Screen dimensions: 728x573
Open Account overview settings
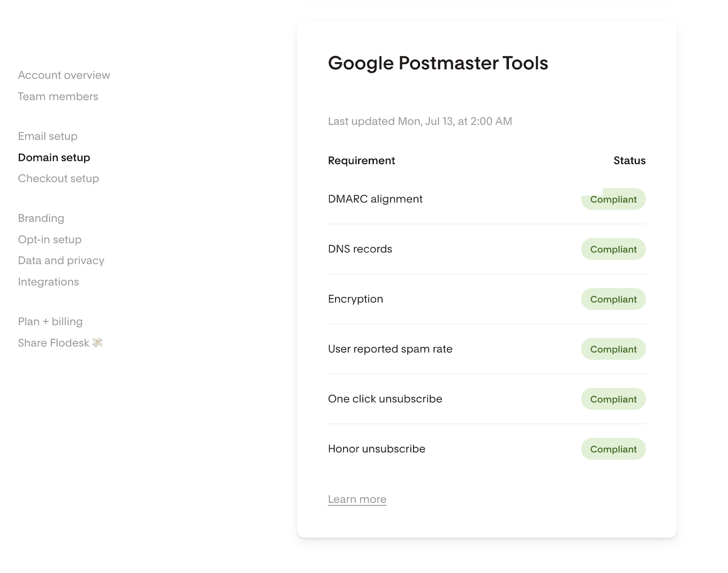64,75
